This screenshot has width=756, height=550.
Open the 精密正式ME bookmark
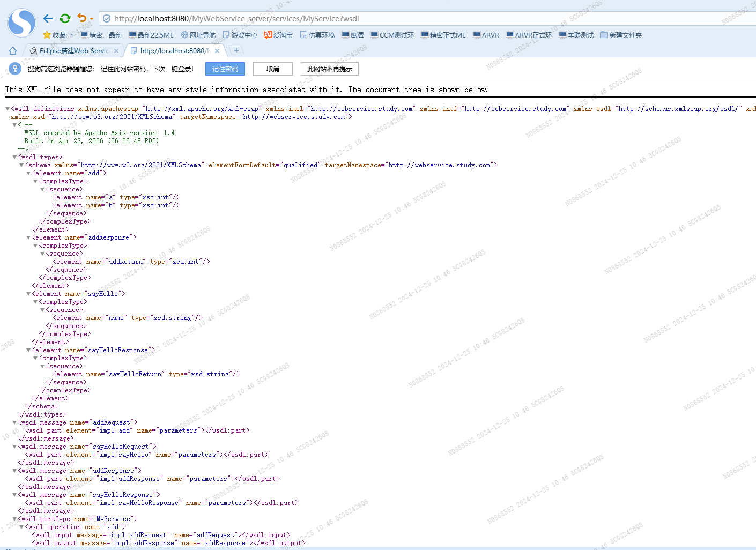pos(443,35)
